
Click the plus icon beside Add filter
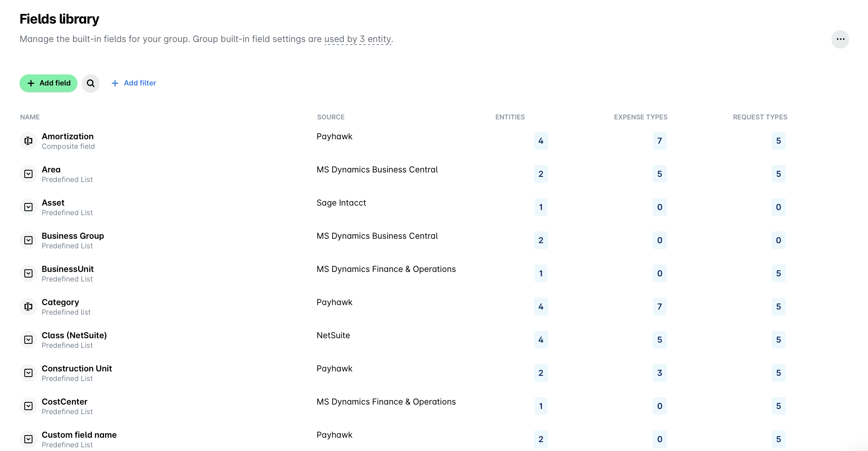click(115, 83)
